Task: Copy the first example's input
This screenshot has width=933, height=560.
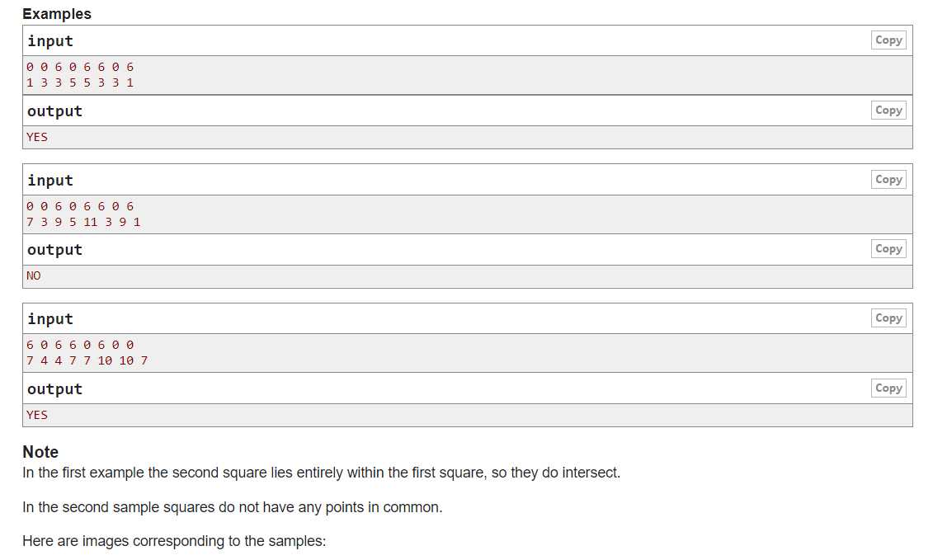Action: tap(888, 40)
